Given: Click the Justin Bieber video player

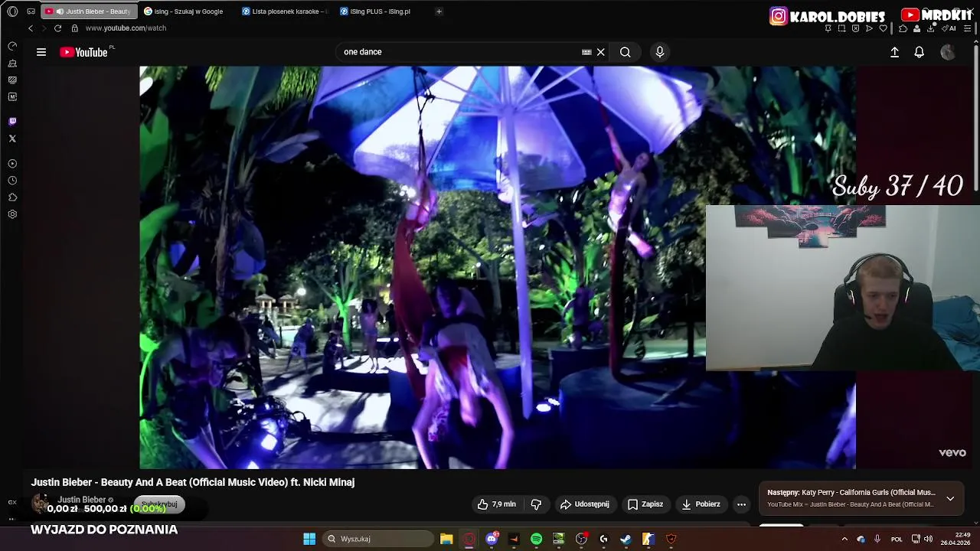Looking at the screenshot, I should (498, 267).
